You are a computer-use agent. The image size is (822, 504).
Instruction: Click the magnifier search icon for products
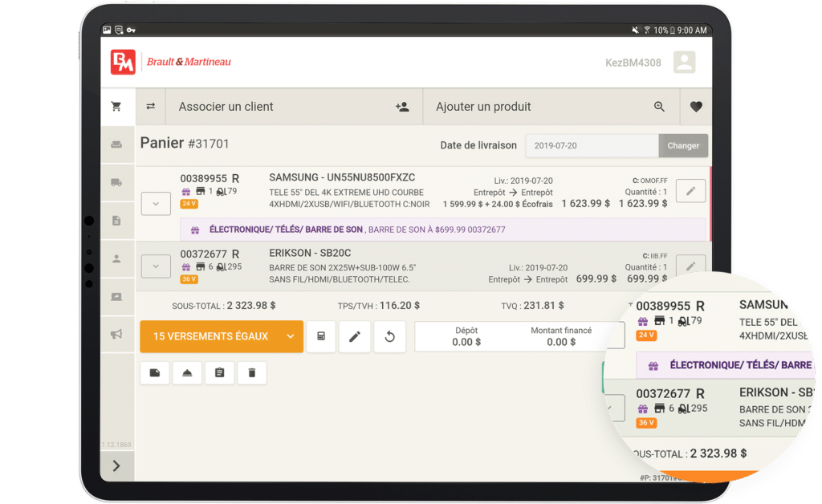(x=659, y=107)
